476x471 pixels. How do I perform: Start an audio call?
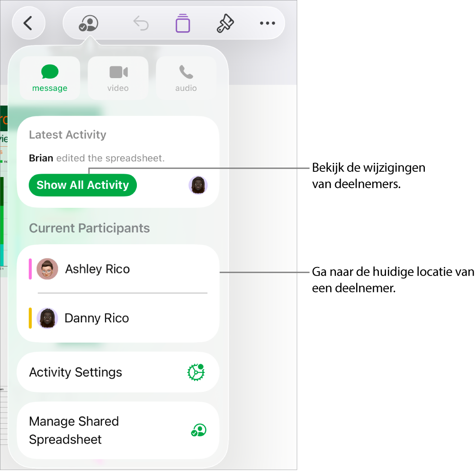click(x=186, y=78)
